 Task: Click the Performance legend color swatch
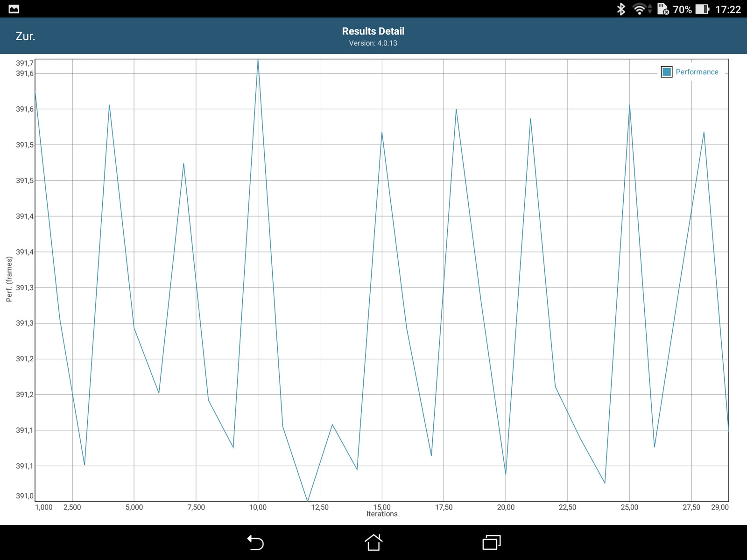point(667,72)
